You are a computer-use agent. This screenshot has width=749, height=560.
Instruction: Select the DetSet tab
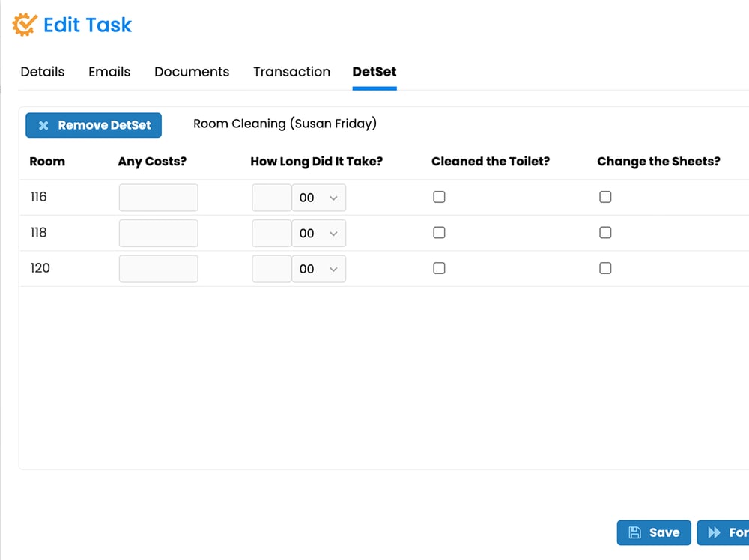coord(374,72)
